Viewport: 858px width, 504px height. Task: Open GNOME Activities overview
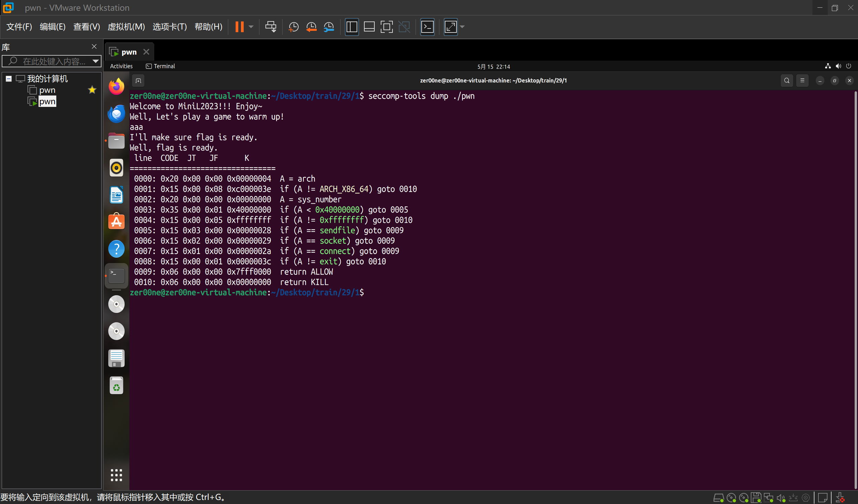pos(121,66)
